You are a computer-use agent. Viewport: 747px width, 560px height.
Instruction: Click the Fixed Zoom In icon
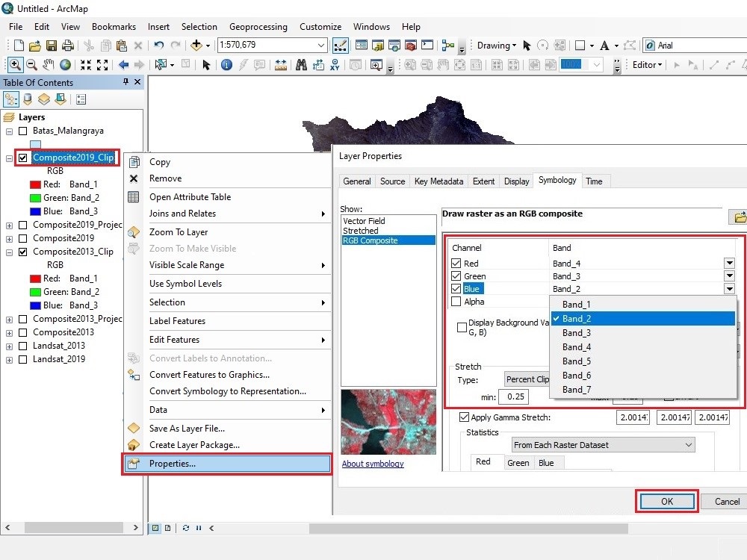click(86, 64)
